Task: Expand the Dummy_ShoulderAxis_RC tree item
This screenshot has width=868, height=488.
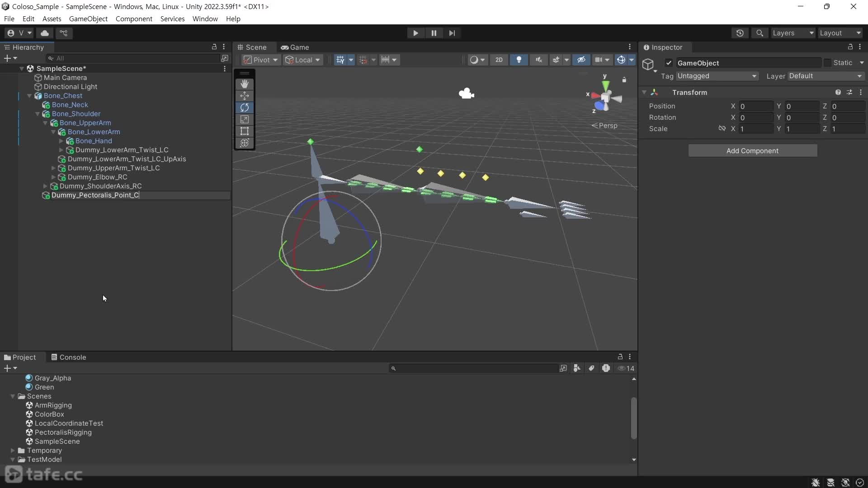Action: tap(45, 186)
